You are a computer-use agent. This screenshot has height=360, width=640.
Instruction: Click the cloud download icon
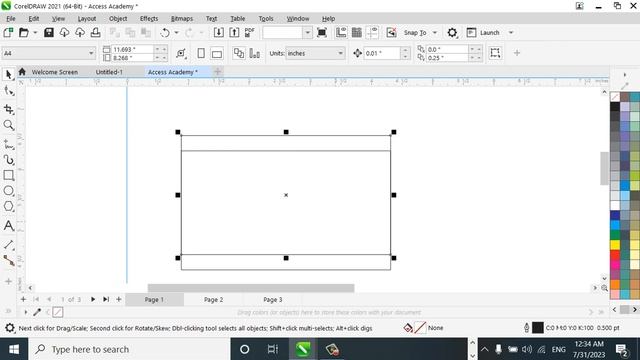(64, 33)
